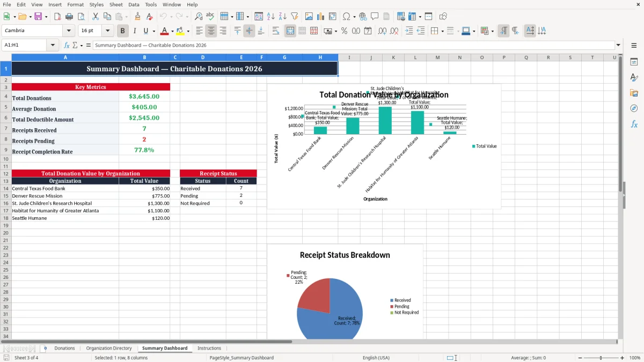The width and height of the screenshot is (644, 362).
Task: Click the zoom in plus button
Action: pyautogui.click(x=622, y=358)
